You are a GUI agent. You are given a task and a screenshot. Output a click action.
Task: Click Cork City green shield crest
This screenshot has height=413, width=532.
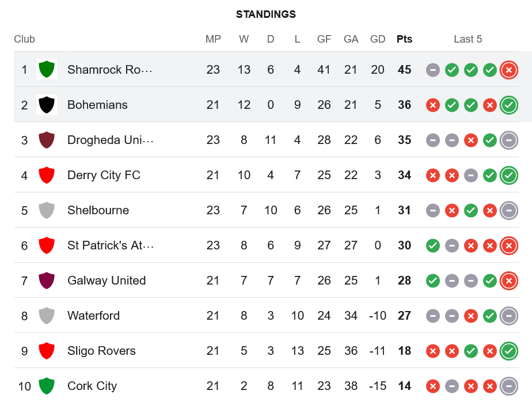click(47, 386)
